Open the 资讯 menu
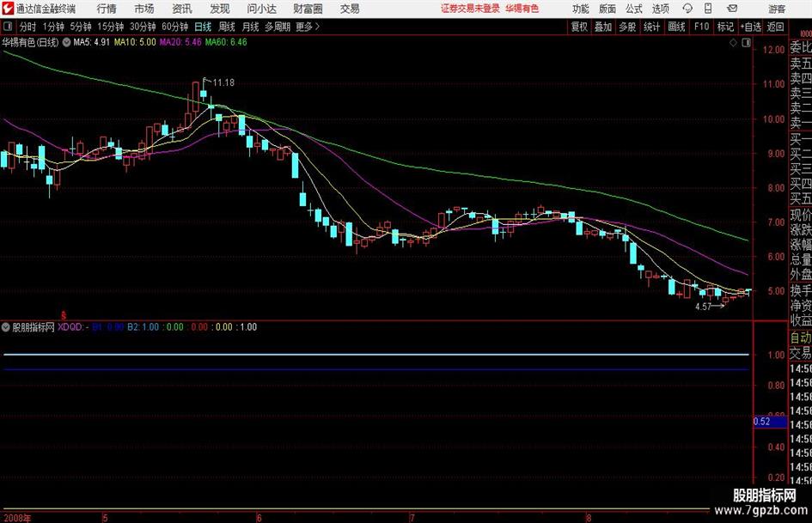Image resolution: width=812 pixels, height=523 pixels. coord(182,9)
